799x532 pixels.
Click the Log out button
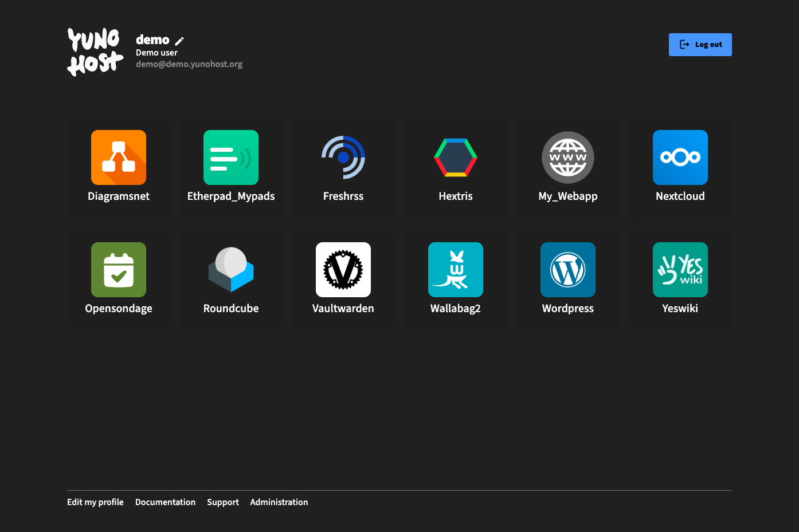click(700, 45)
